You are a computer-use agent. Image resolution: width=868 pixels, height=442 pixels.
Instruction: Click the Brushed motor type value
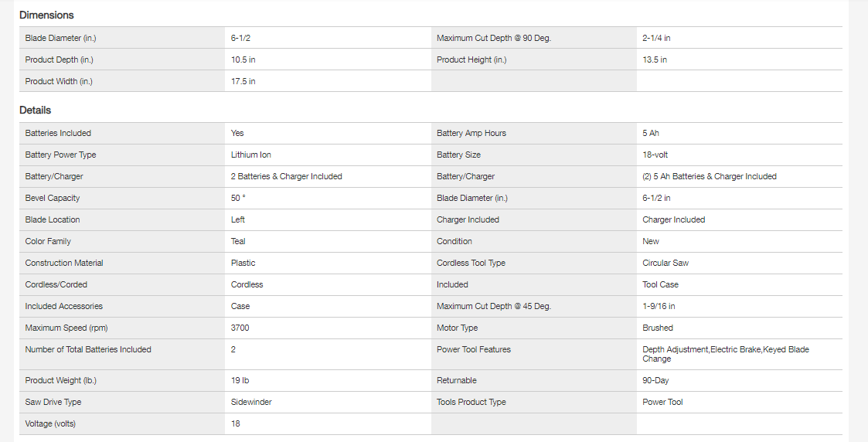(658, 328)
